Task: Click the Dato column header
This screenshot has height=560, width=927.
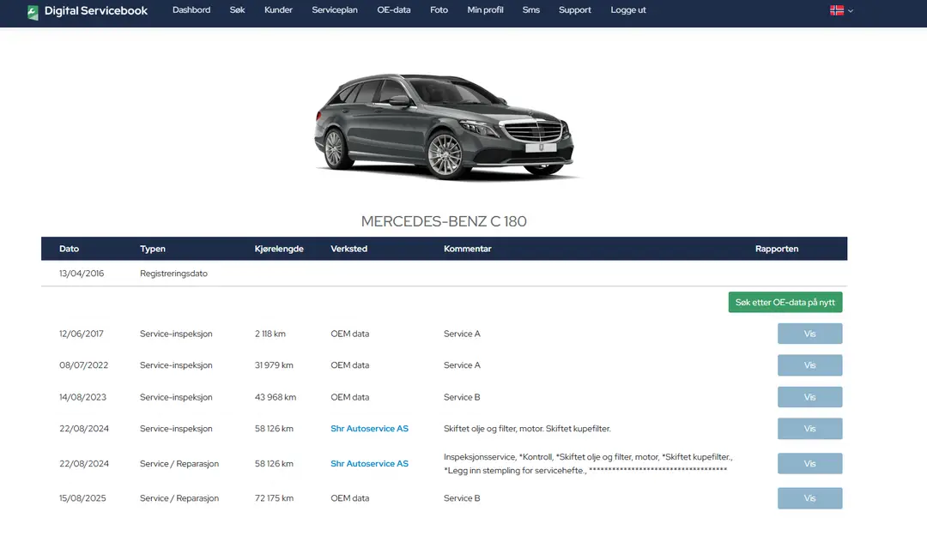Action: tap(70, 249)
